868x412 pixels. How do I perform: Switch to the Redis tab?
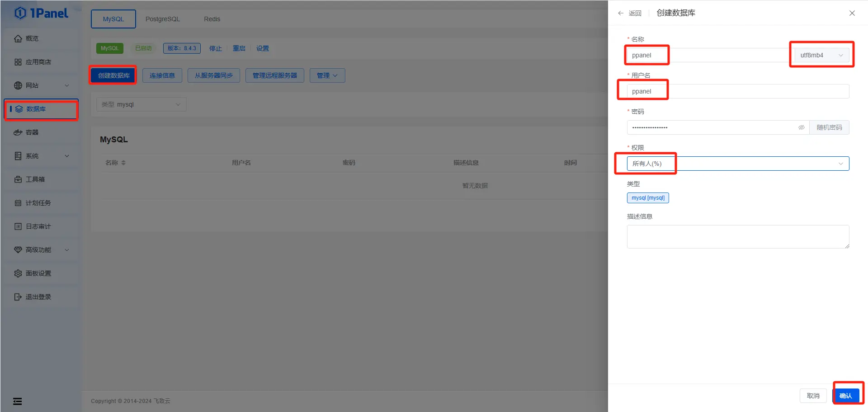pos(212,19)
